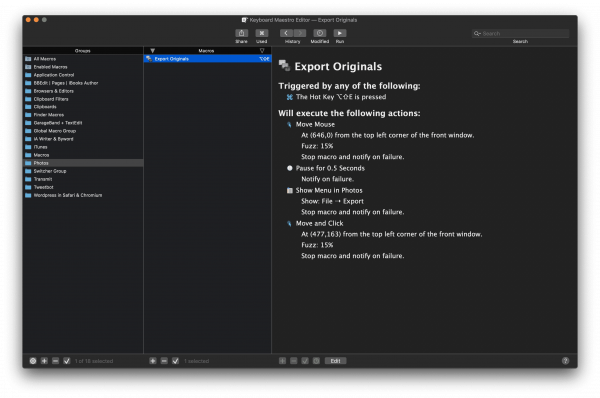This screenshot has width=600, height=398.
Task: Click the Show: File → Export line
Action: click(x=333, y=201)
